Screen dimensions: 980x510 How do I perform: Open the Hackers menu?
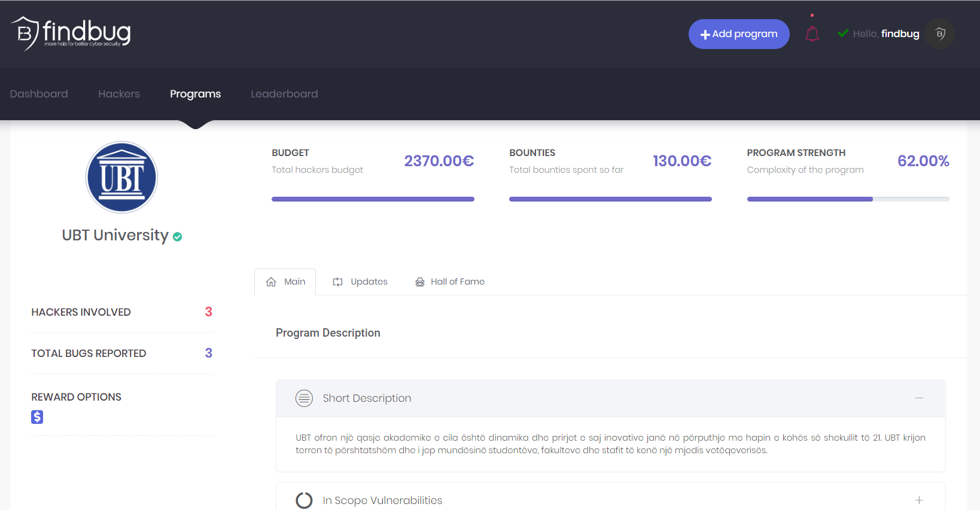(x=119, y=94)
